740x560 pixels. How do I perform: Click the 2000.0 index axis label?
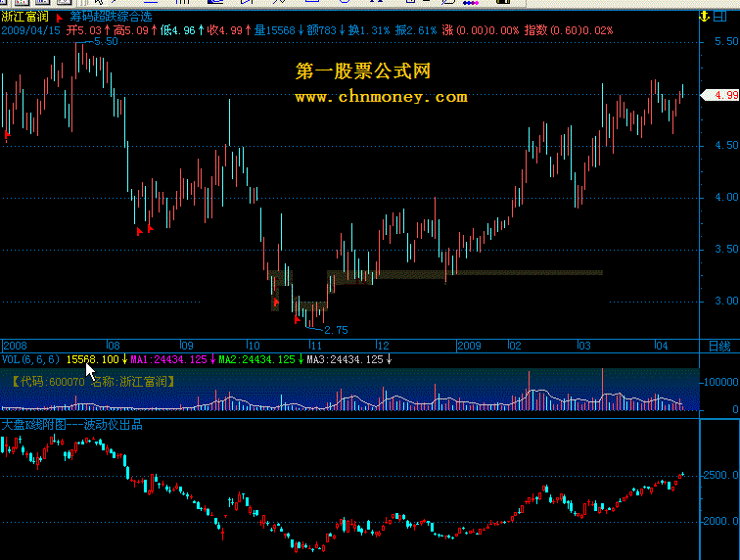click(720, 521)
